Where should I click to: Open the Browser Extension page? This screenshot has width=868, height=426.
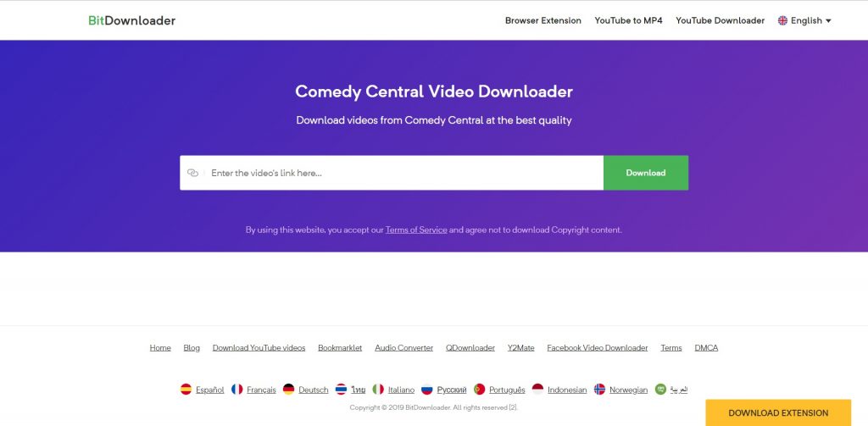pos(543,20)
